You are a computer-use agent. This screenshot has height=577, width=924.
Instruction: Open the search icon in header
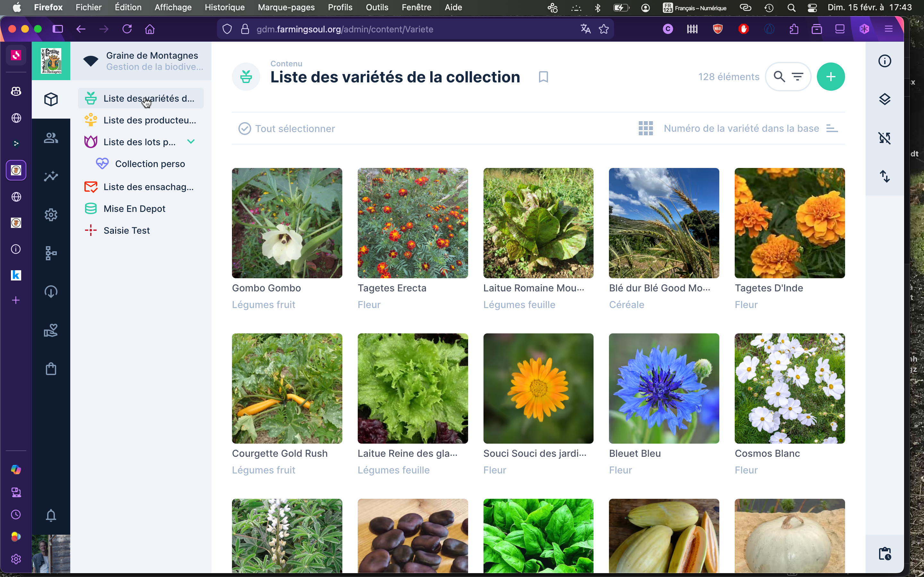coord(779,77)
